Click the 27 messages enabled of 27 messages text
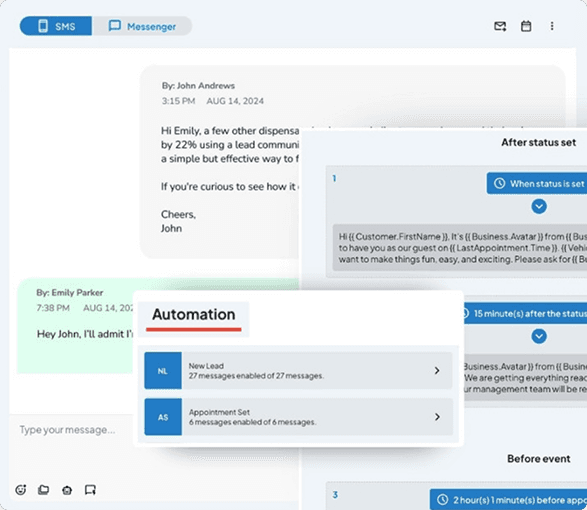587x510 pixels. click(x=256, y=376)
